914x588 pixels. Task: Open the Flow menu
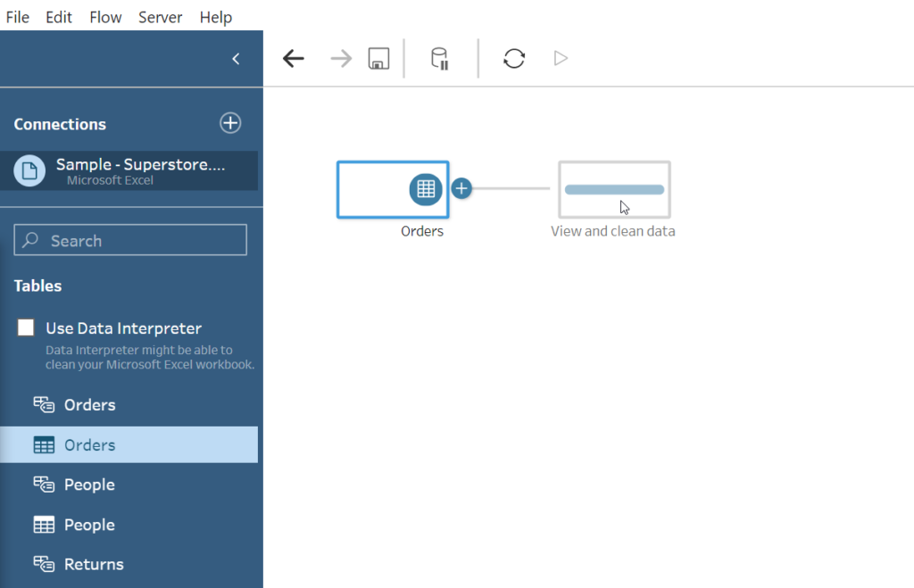click(105, 17)
